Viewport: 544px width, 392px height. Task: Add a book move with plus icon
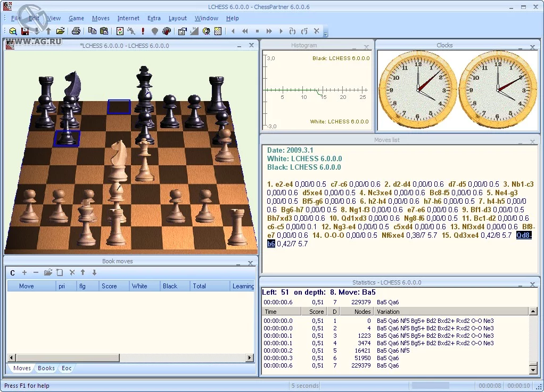(24, 273)
